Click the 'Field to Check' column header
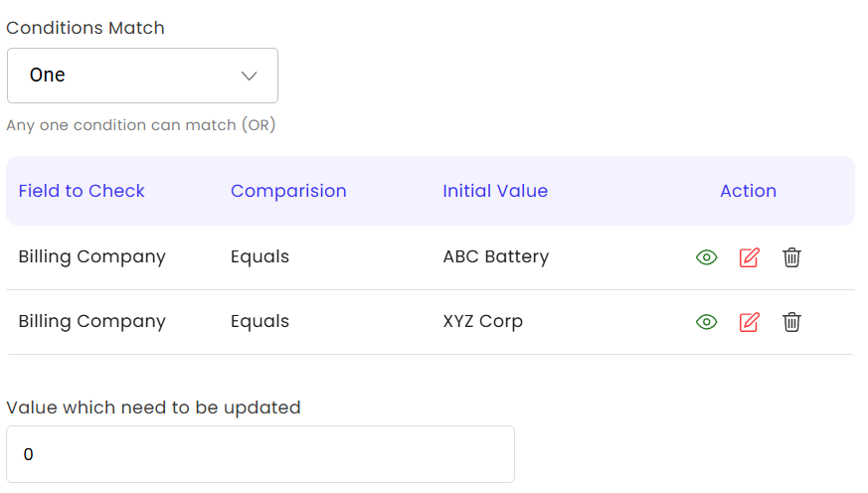 82,191
